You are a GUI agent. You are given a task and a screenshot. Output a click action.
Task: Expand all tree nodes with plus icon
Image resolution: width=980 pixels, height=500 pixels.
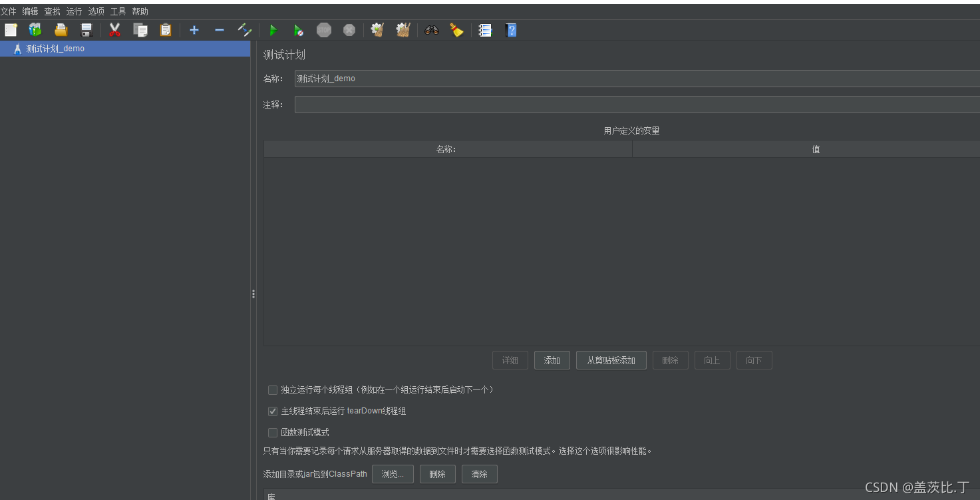tap(194, 30)
